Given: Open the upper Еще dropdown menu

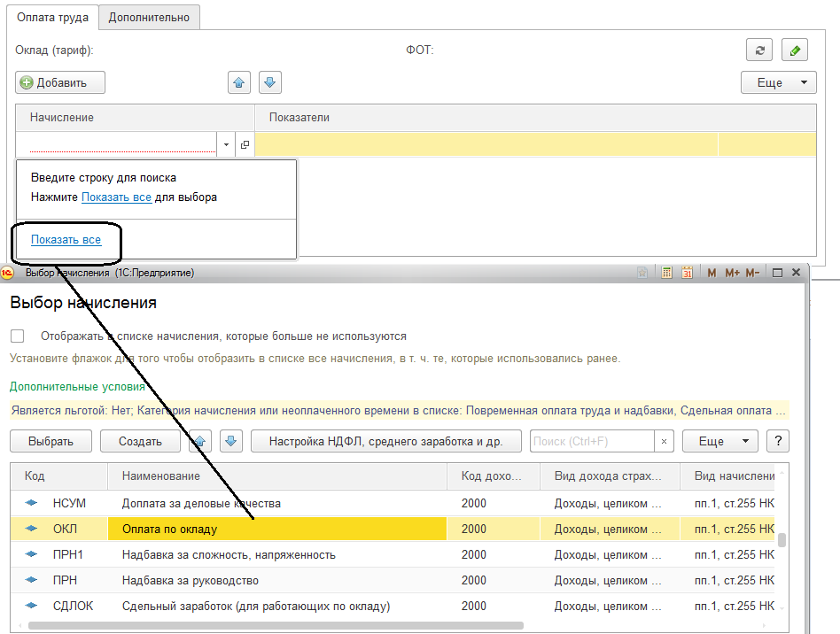Looking at the screenshot, I should [778, 82].
